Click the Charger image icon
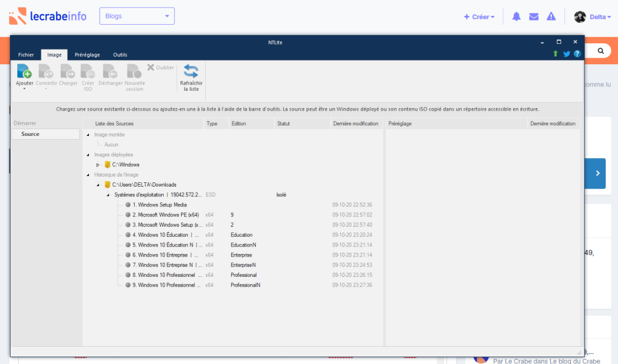618x364 pixels. [68, 72]
